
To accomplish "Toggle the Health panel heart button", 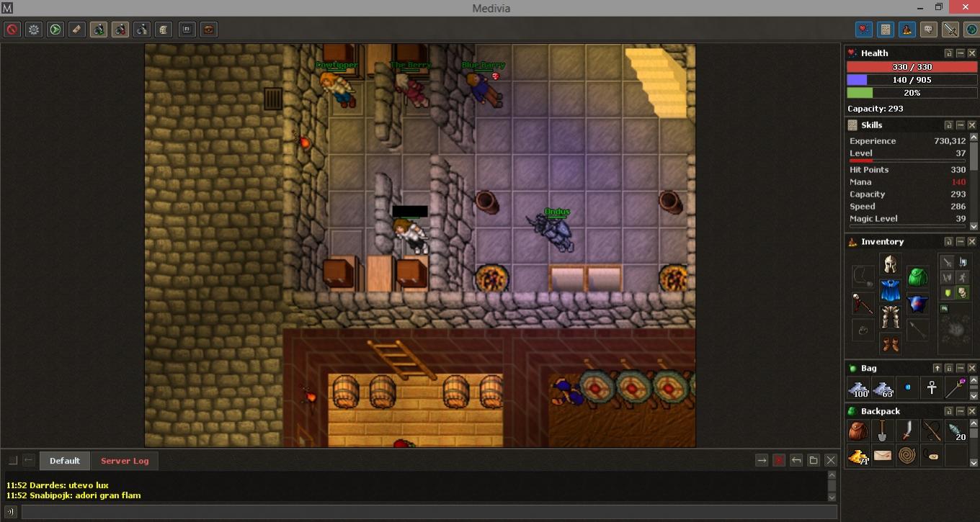I will click(x=864, y=30).
